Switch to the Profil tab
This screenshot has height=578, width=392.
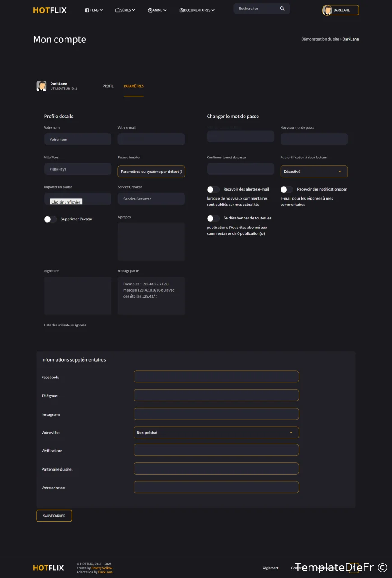108,86
